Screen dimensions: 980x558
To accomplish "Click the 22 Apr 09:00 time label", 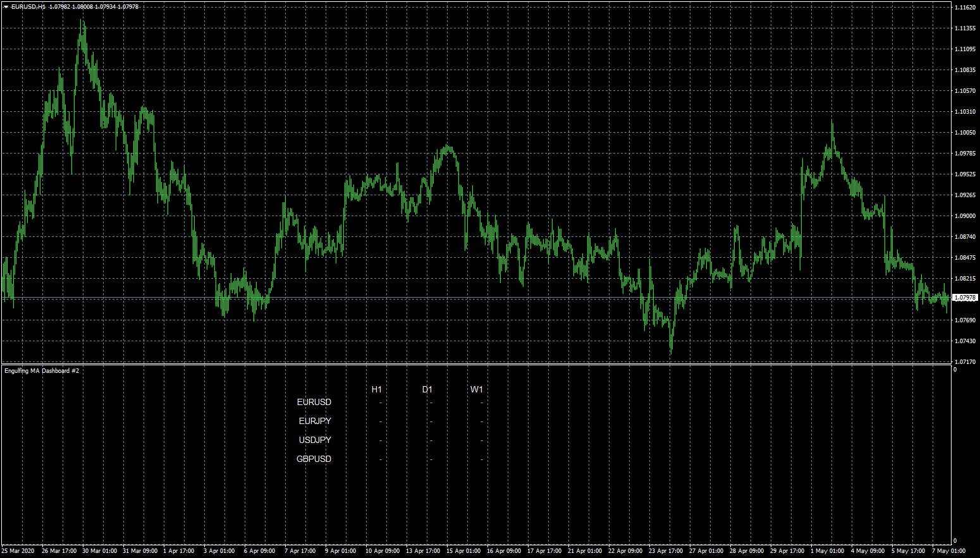I will pos(625,551).
